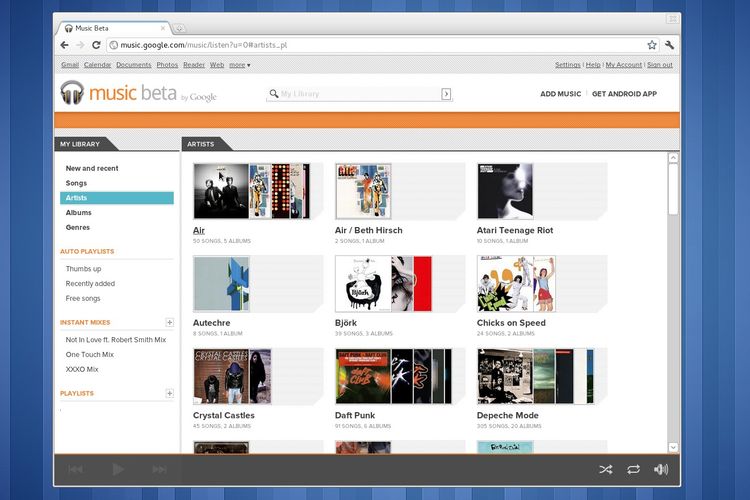This screenshot has width=750, height=500.
Task: Click the My Library search field
Action: click(x=357, y=94)
